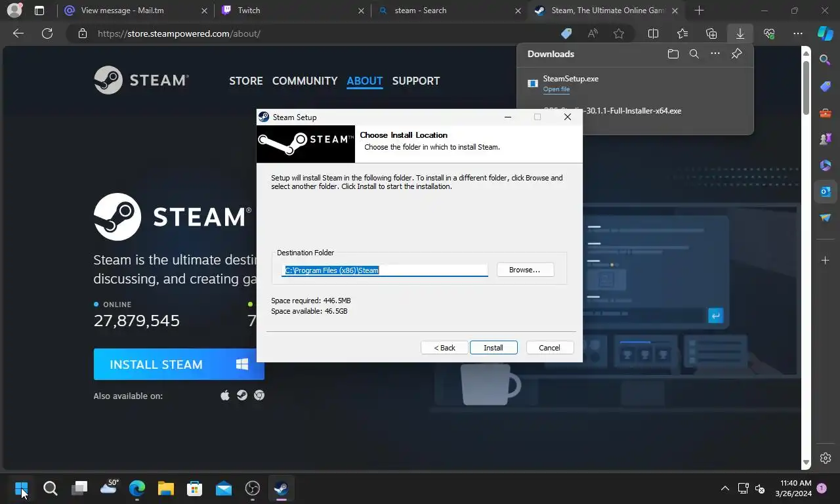Go back with the < Back button
This screenshot has height=504, width=840.
tap(444, 348)
